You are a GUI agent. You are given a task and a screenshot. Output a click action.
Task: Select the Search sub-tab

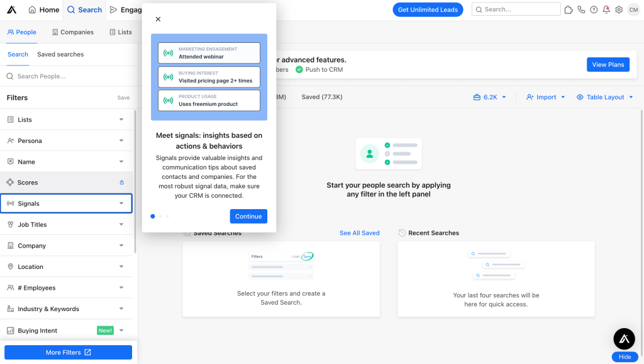[x=18, y=54]
